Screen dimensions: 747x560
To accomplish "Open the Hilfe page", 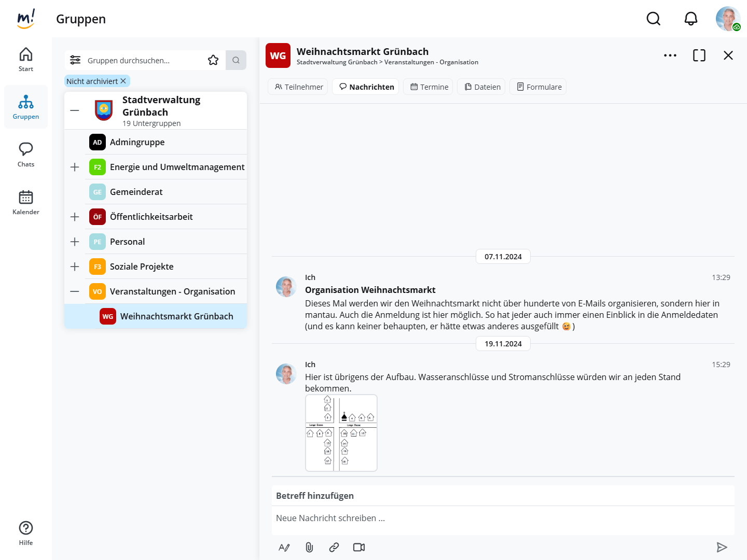I will 26,533.
